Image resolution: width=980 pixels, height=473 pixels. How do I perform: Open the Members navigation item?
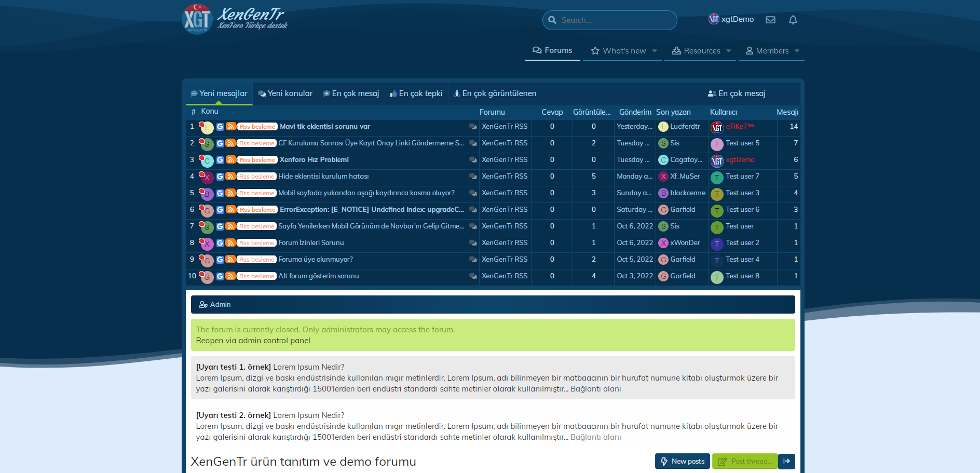point(767,51)
